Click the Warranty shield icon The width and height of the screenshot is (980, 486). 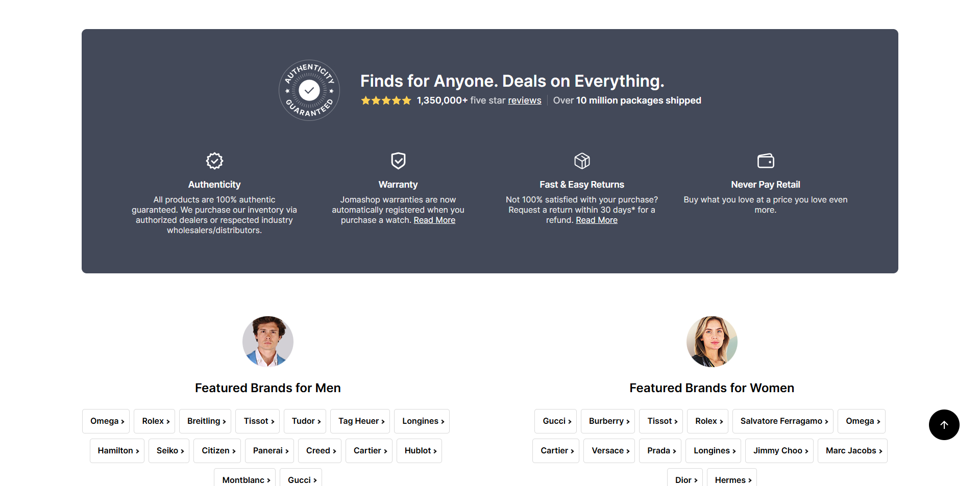pyautogui.click(x=398, y=161)
